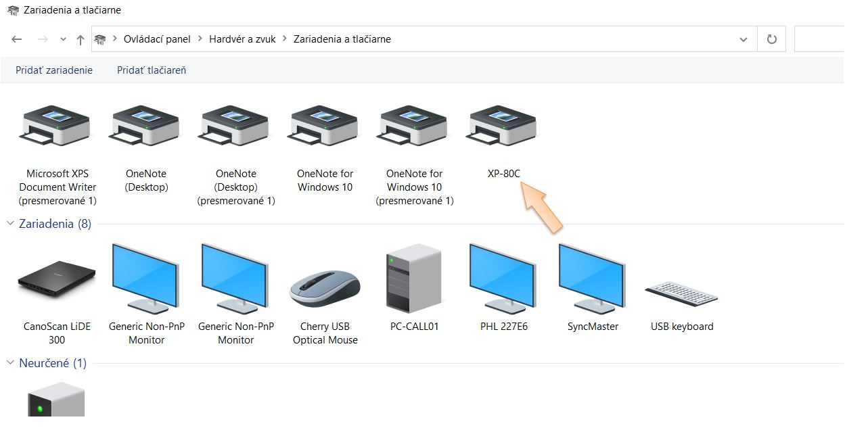Go to Hardvér a zvuk breadcrumb

[x=242, y=39]
